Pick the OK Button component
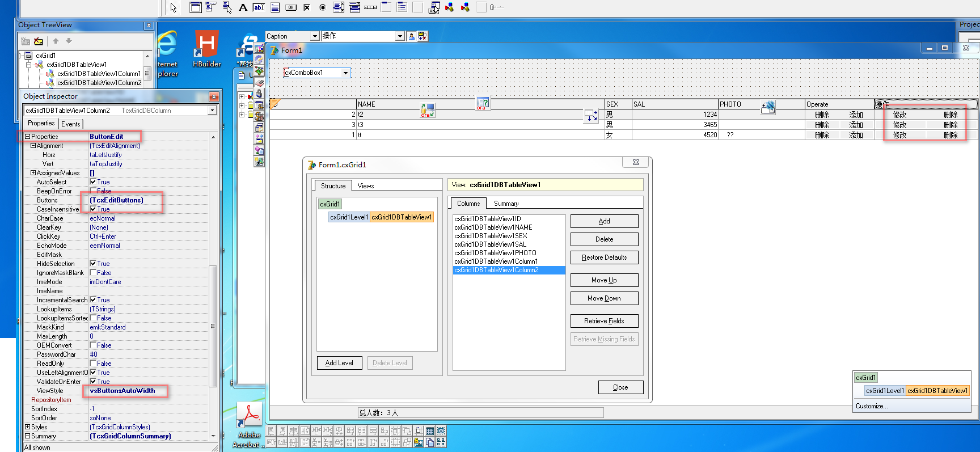Screen dimensions: 980x452 tap(290, 7)
